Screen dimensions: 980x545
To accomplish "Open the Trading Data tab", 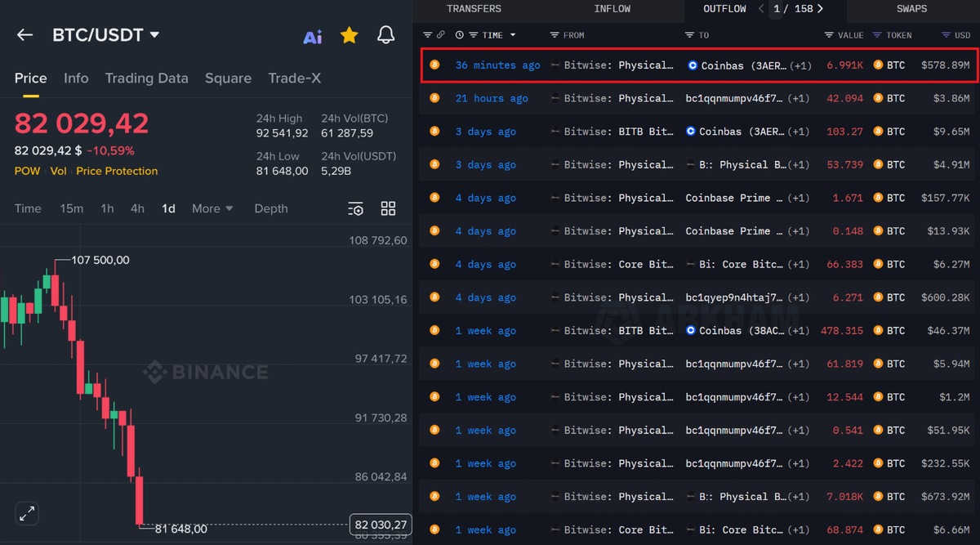I will point(146,78).
